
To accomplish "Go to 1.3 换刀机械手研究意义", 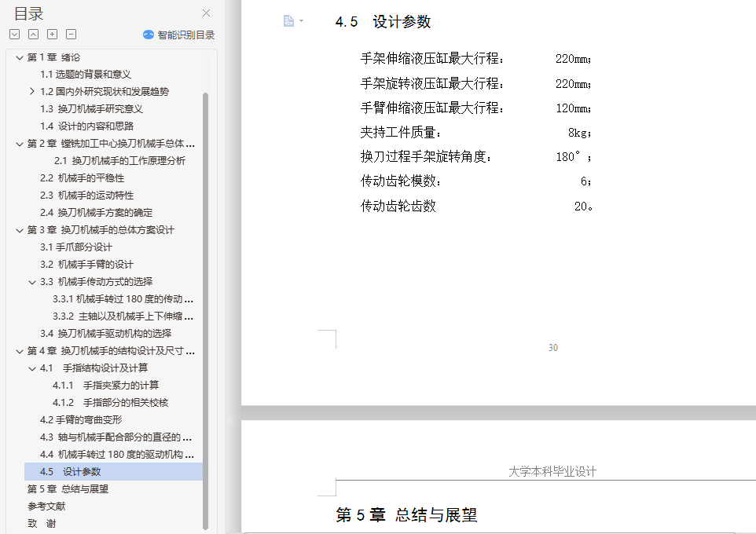I will click(91, 109).
